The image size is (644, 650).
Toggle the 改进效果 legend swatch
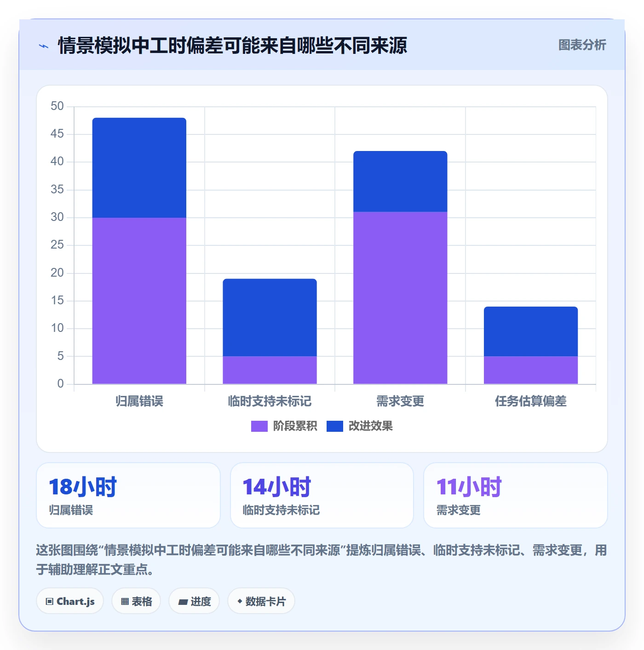click(x=334, y=426)
